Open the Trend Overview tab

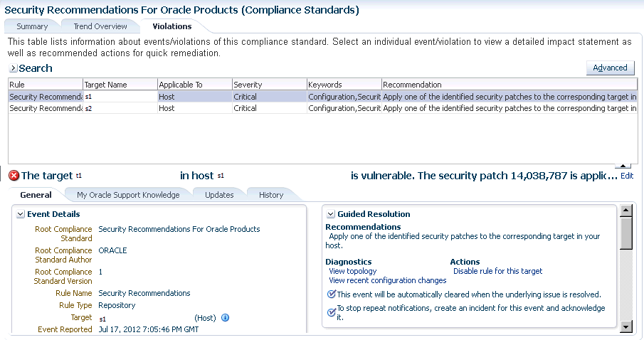pyautogui.click(x=100, y=26)
